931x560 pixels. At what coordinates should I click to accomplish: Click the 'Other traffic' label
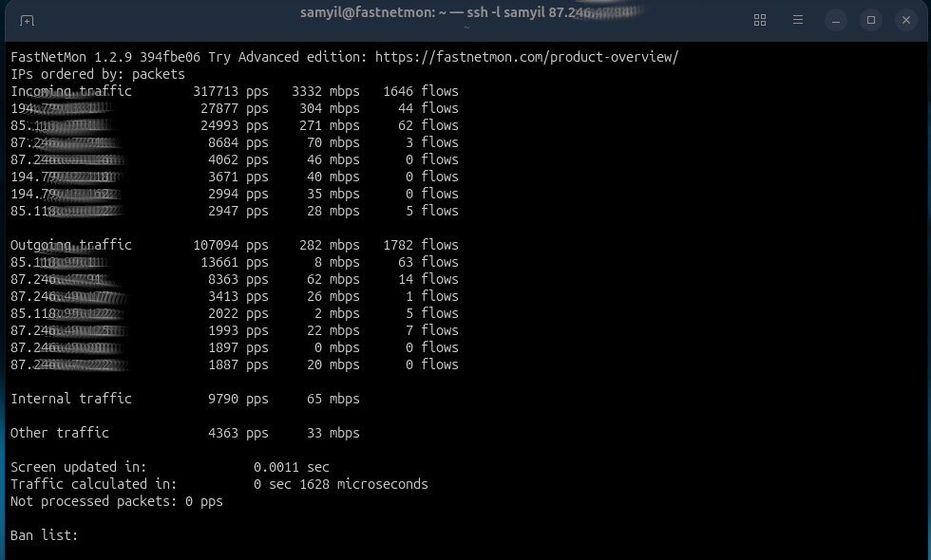point(60,433)
